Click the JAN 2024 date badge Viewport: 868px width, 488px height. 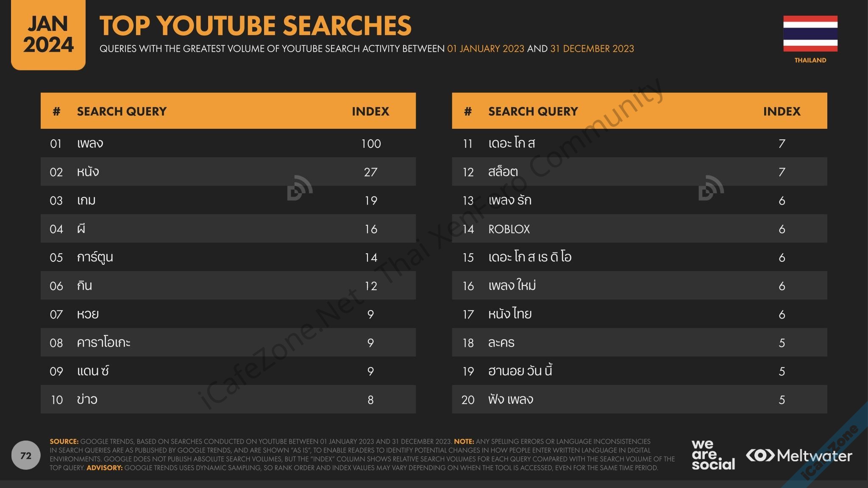coord(48,35)
